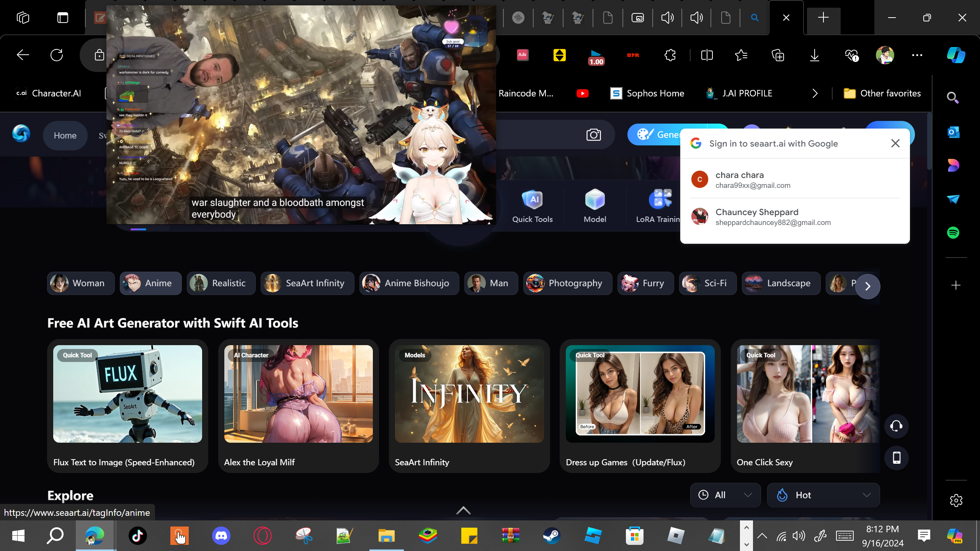Open Steam from the taskbar
Screen dimensions: 980x551
coord(552,535)
